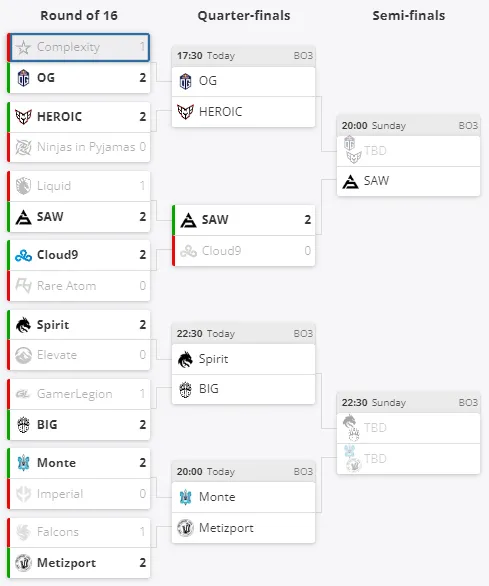Click the Complexity star logo
Viewport: 489px width, 586px height.
click(23, 47)
